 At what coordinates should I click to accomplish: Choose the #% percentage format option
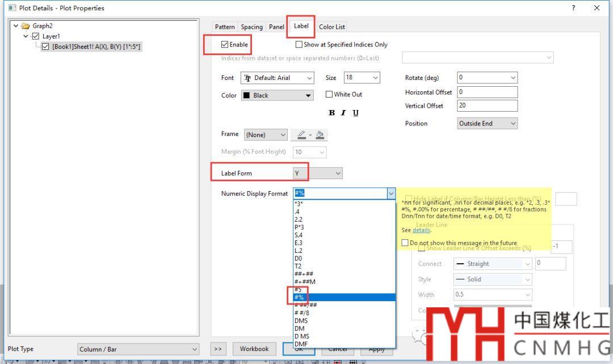pyautogui.click(x=345, y=297)
